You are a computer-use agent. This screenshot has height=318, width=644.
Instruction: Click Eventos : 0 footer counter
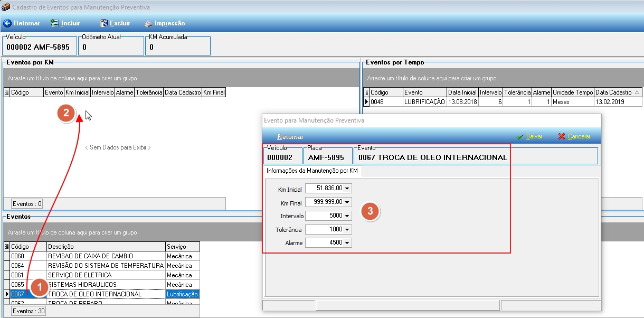click(x=27, y=203)
